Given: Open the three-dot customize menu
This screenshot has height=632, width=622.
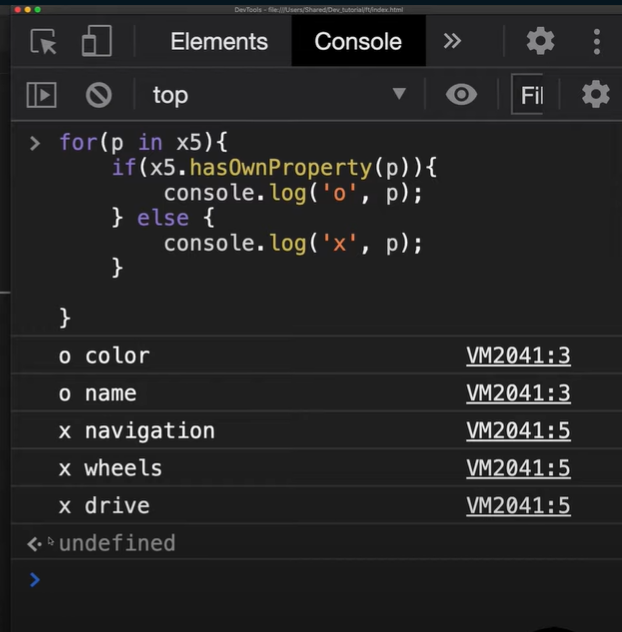Looking at the screenshot, I should [x=597, y=41].
